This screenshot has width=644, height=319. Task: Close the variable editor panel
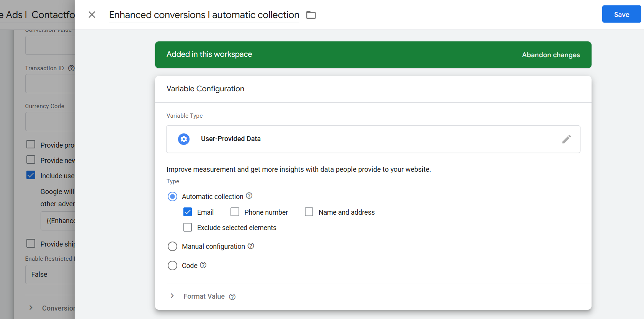click(x=92, y=15)
